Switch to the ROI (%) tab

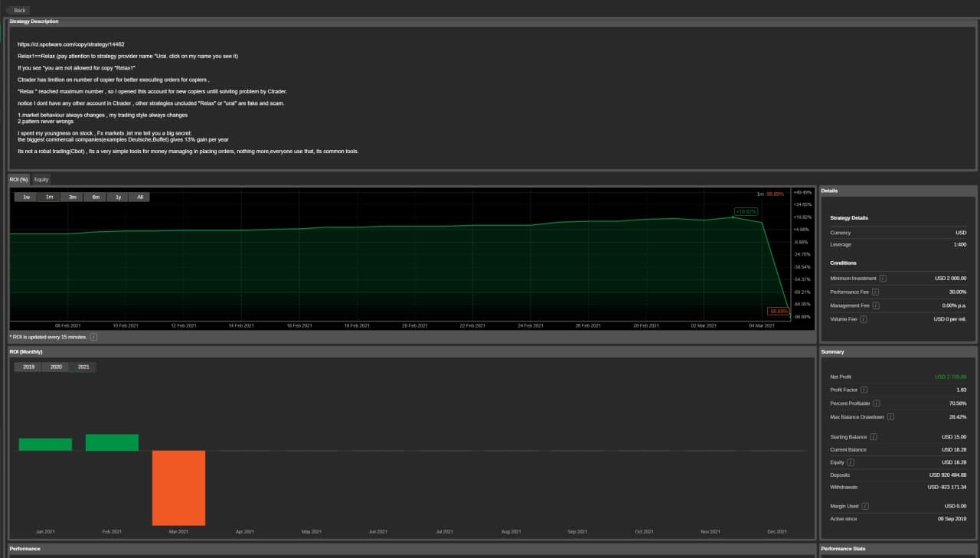click(19, 179)
